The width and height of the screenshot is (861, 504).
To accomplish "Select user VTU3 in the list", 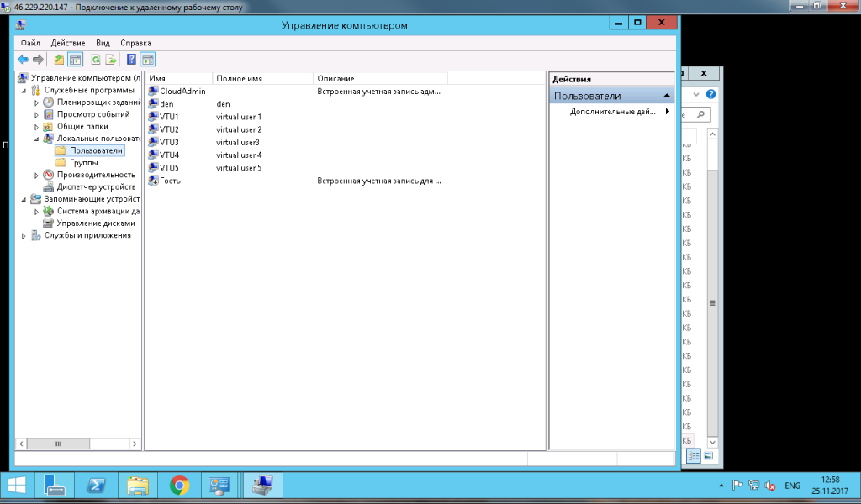I will tap(164, 142).
